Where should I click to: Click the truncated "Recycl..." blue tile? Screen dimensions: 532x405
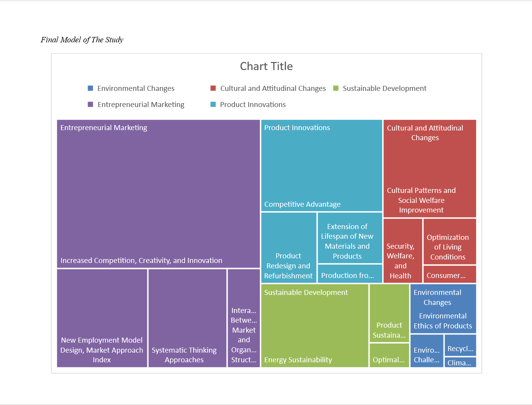(460, 345)
